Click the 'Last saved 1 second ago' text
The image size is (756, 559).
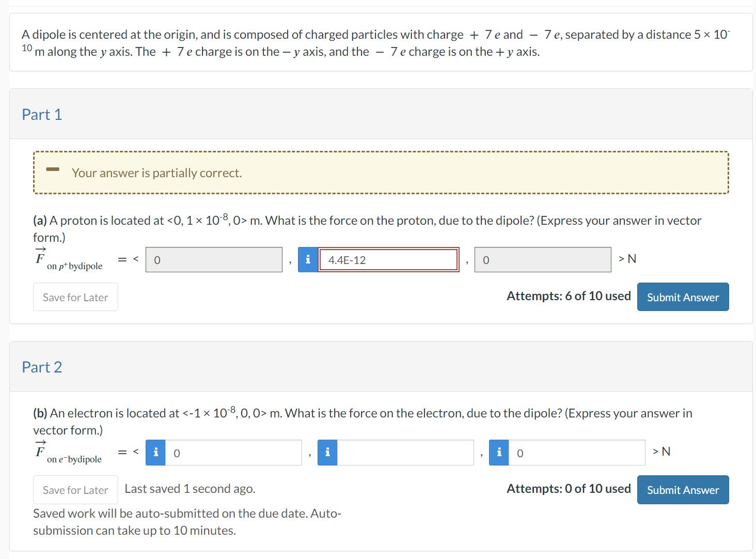coord(190,488)
